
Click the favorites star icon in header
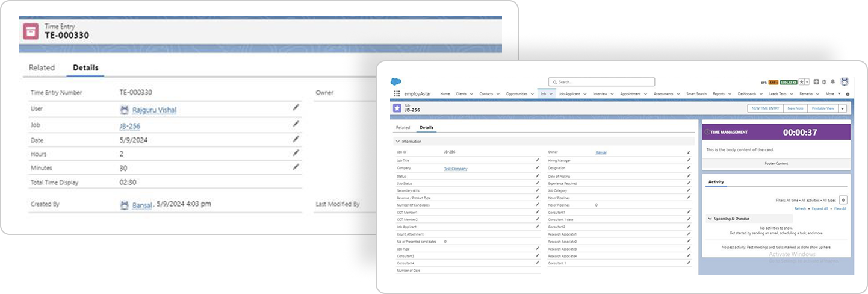(x=801, y=82)
